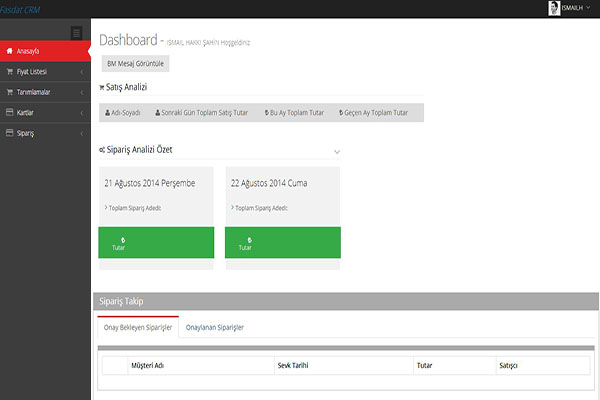Open the ISMAILH user dropdown arrow
The height and width of the screenshot is (400, 600).
(x=588, y=8)
